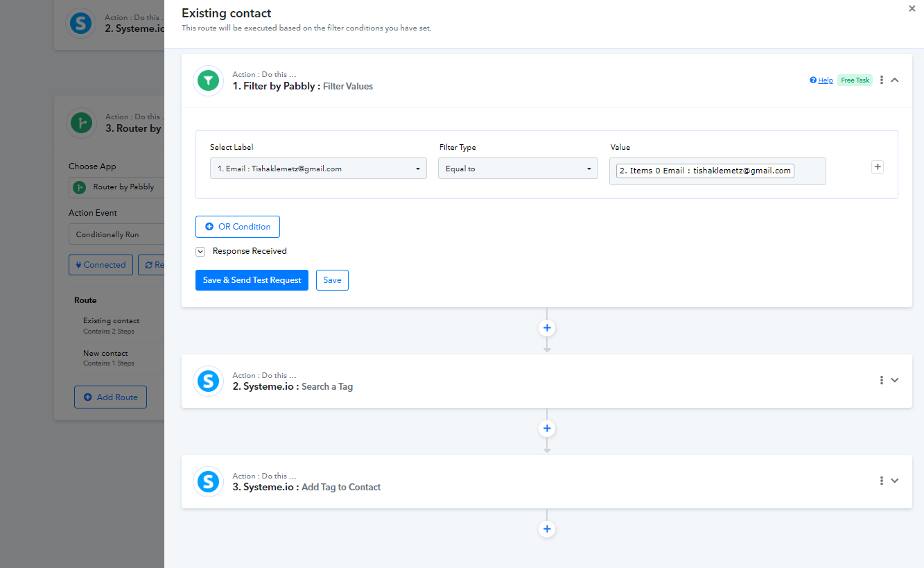This screenshot has width=924, height=568.
Task: Click the background Systeme.io step 2 icon
Action: [81, 23]
